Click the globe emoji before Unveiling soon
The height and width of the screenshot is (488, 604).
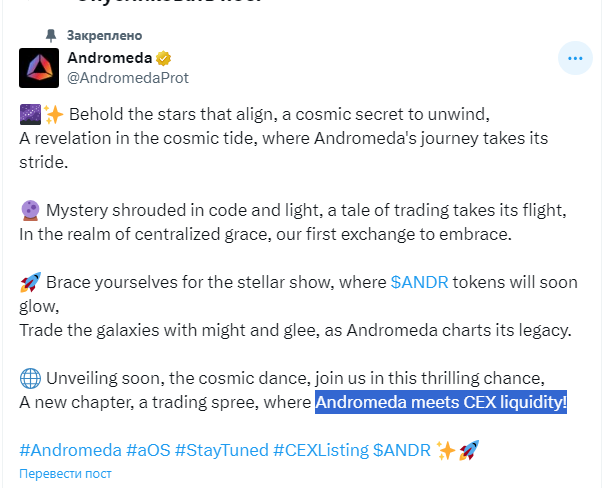point(29,378)
